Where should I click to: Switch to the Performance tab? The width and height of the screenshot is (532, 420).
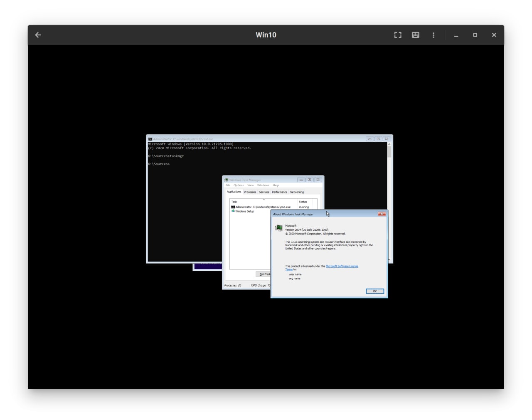(279, 192)
